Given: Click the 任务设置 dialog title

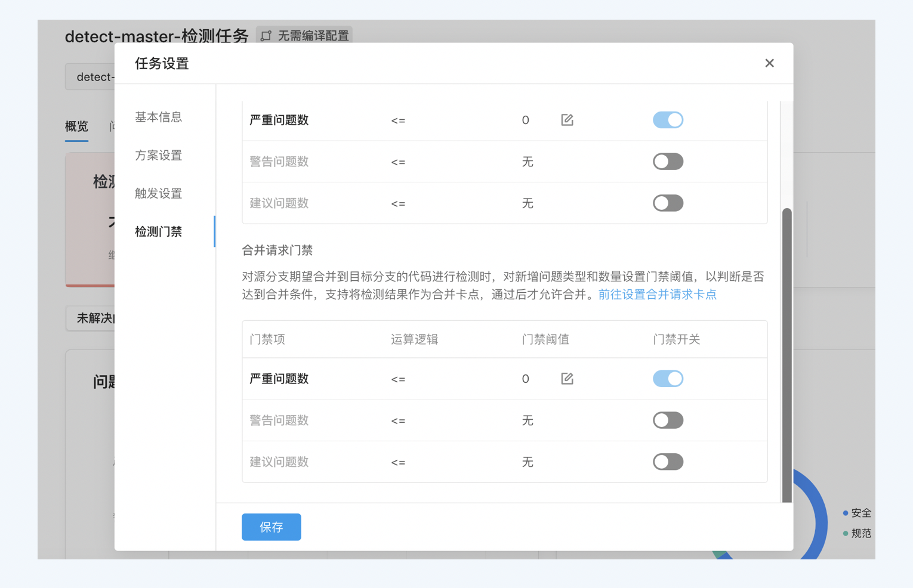Looking at the screenshot, I should point(162,64).
